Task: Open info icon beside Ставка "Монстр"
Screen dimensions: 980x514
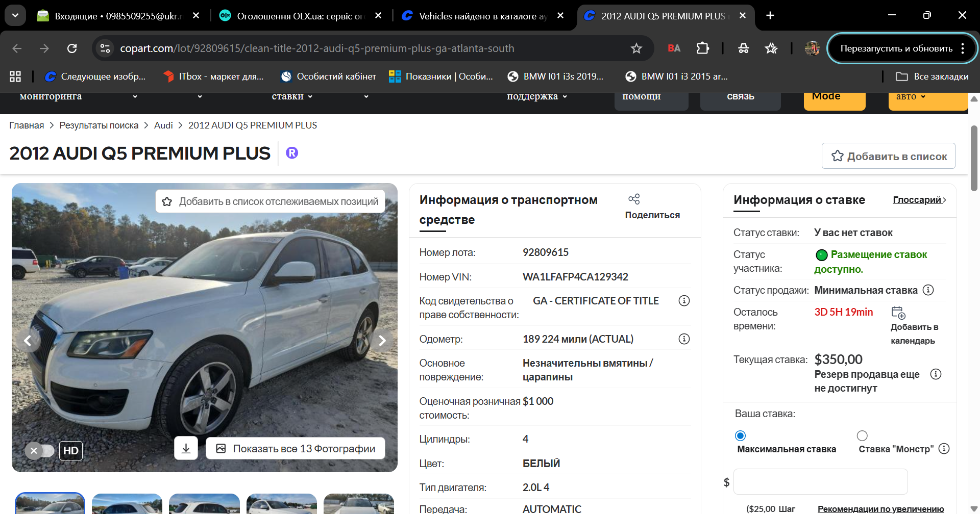Action: (x=944, y=449)
